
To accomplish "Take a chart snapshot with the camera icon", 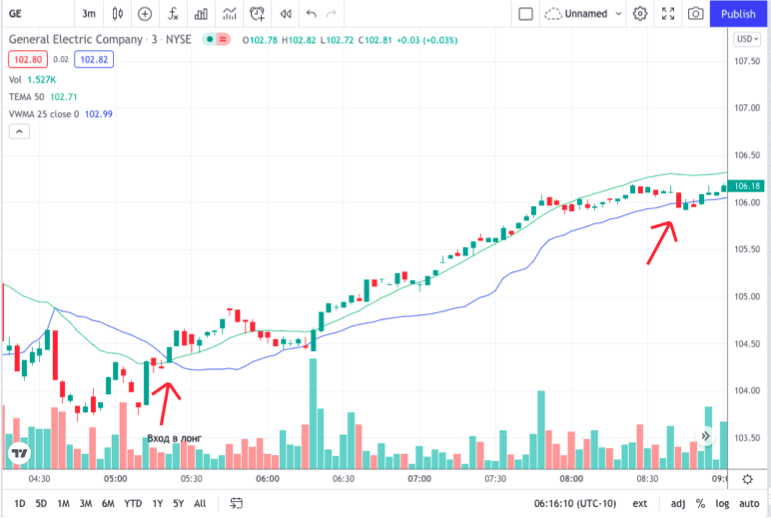I will tap(695, 14).
